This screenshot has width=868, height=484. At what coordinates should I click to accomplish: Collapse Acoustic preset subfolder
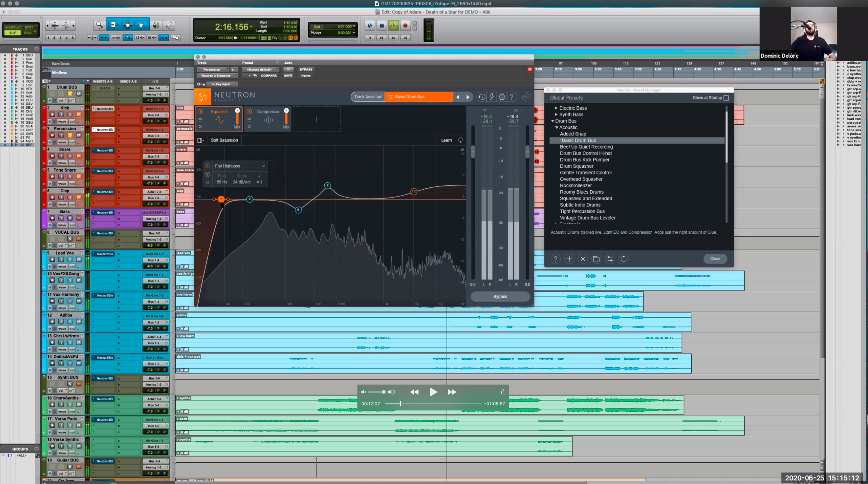click(557, 127)
